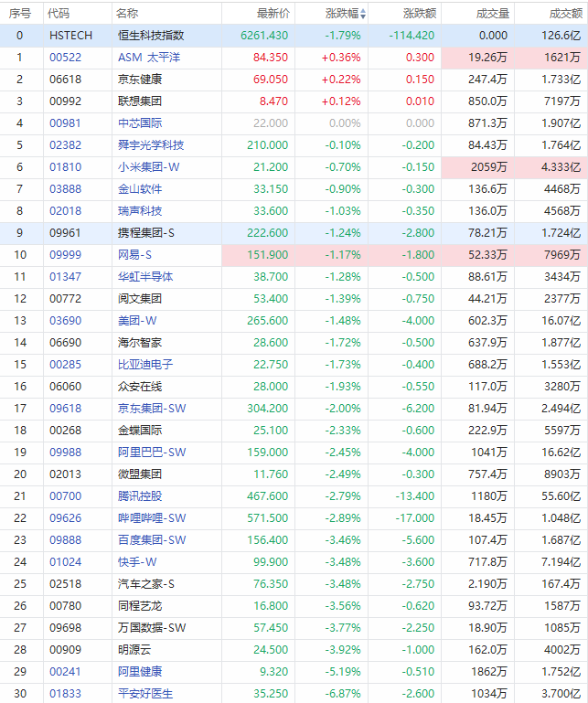Click the 名称 column header

point(127,14)
